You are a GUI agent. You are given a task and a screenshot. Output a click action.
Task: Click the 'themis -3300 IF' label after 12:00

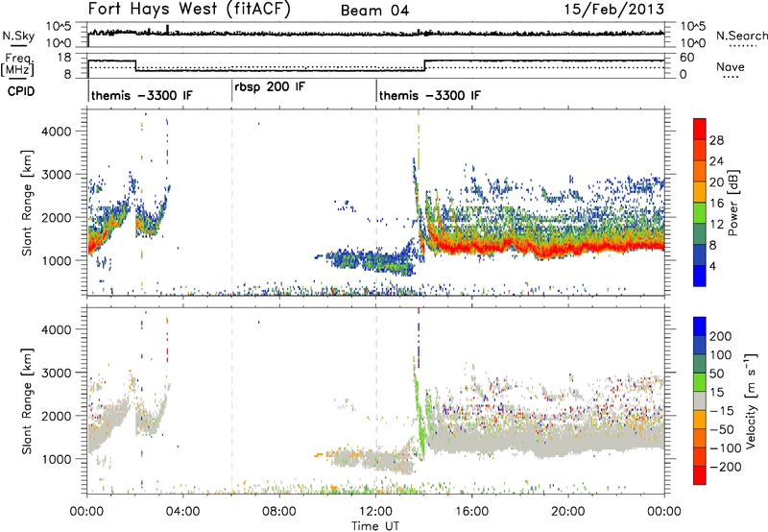(x=429, y=95)
